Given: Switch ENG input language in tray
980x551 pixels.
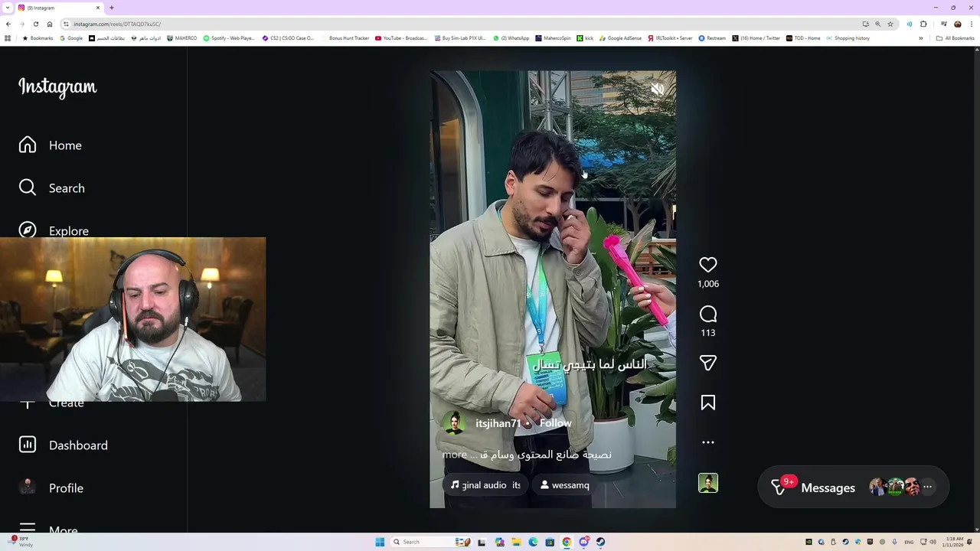Looking at the screenshot, I should click(909, 542).
